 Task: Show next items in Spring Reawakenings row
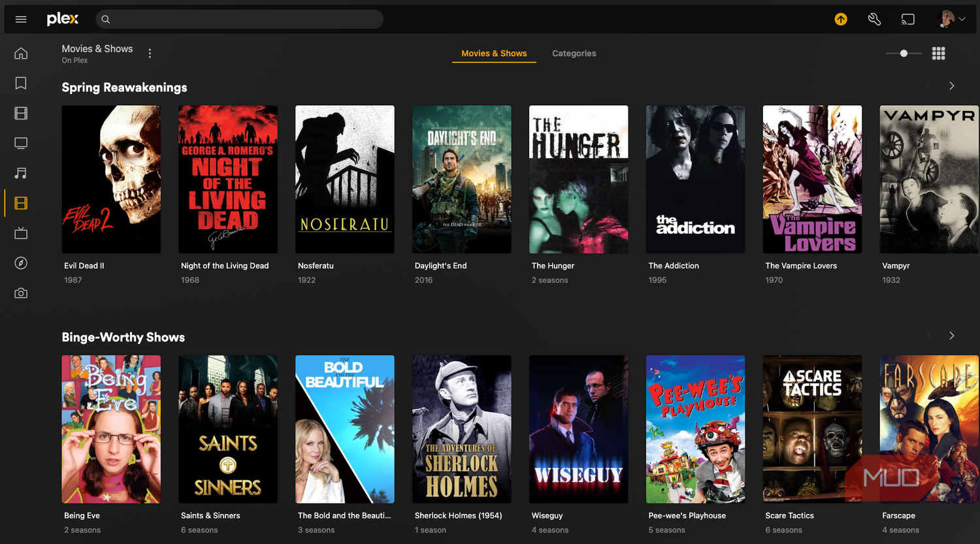tap(952, 86)
